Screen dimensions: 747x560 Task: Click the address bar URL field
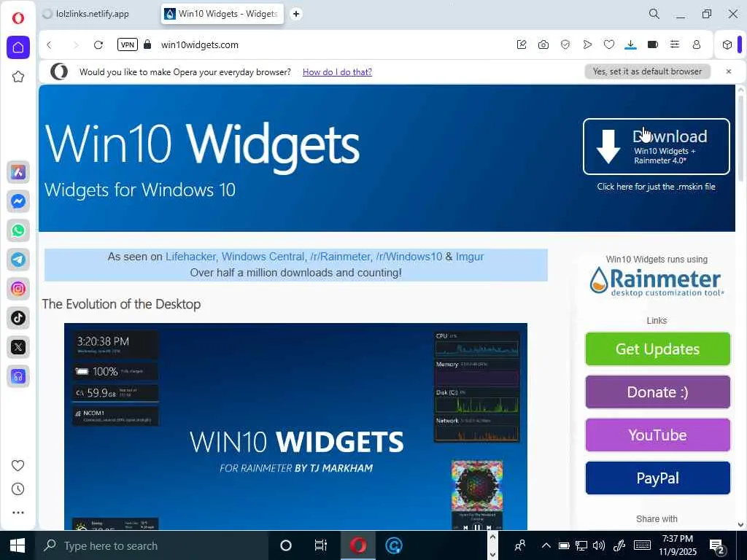tap(333, 44)
